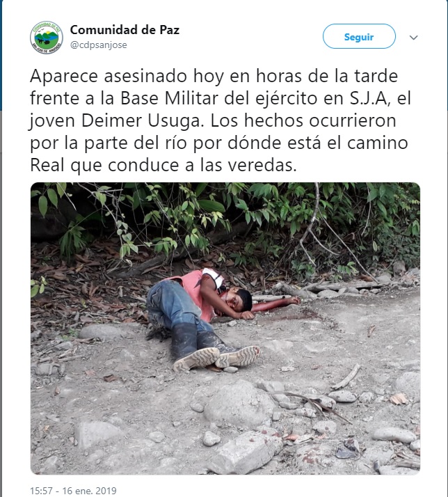Image resolution: width=448 pixels, height=497 pixels.
Task: Click the tweet text line mentioning Deimer Usuga
Action: click(x=213, y=121)
